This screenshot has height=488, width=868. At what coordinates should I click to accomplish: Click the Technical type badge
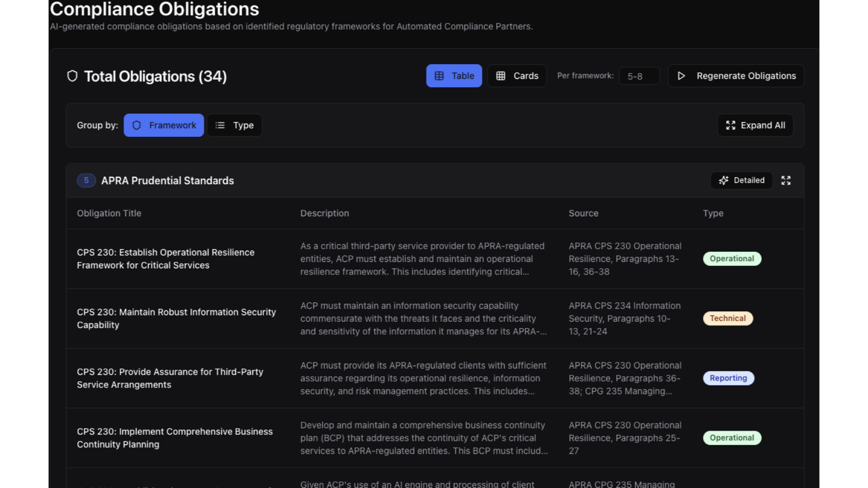point(727,318)
